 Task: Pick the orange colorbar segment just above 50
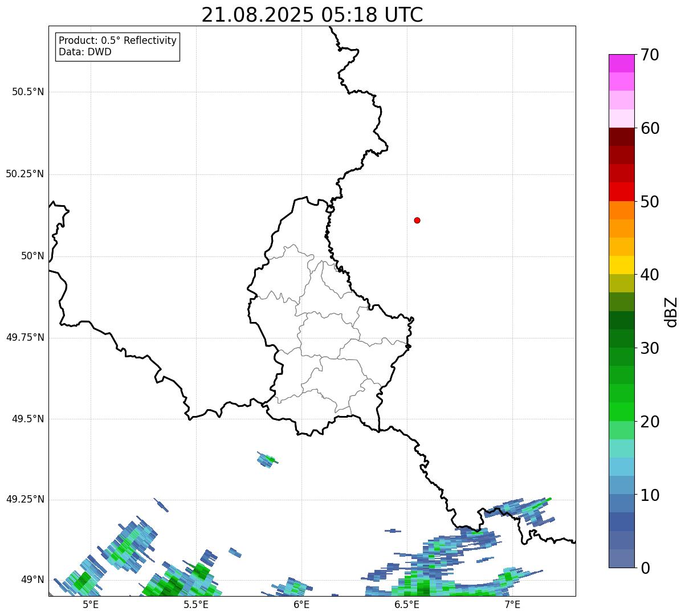tap(621, 210)
